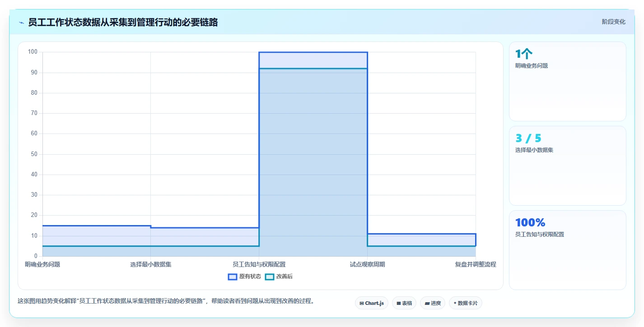Screen dimensions: 644x327
Task: Click the 3 / 5 value text
Action: [x=528, y=138]
